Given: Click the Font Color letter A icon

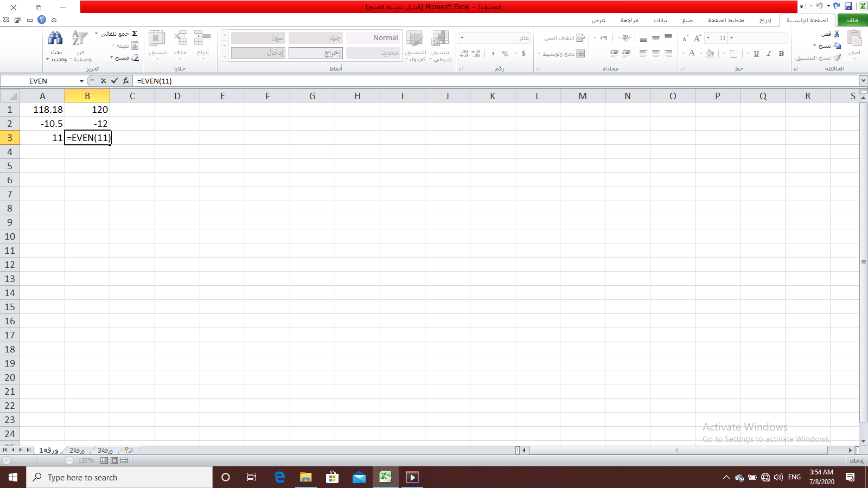Looking at the screenshot, I should pyautogui.click(x=692, y=53).
